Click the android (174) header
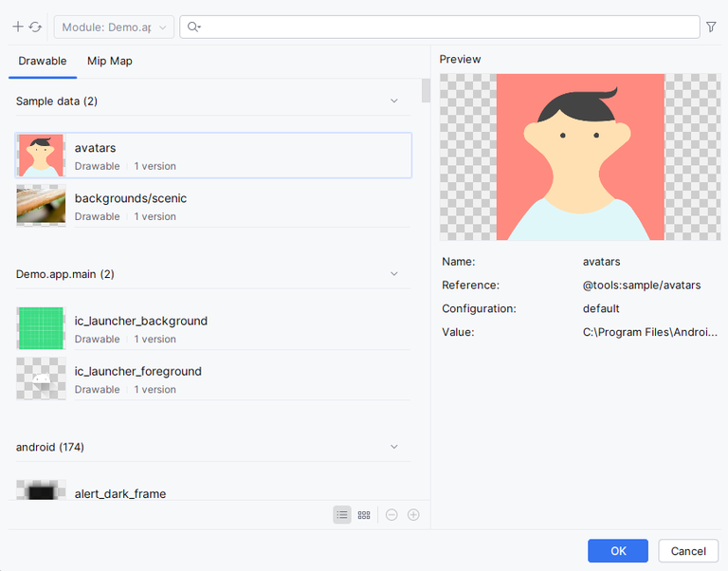Image resolution: width=728 pixels, height=571 pixels. (49, 447)
